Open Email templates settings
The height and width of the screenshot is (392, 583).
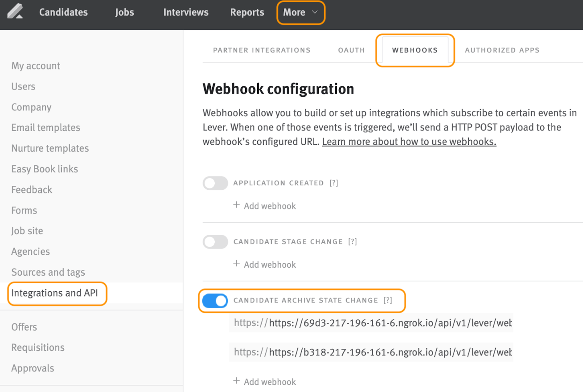click(45, 128)
